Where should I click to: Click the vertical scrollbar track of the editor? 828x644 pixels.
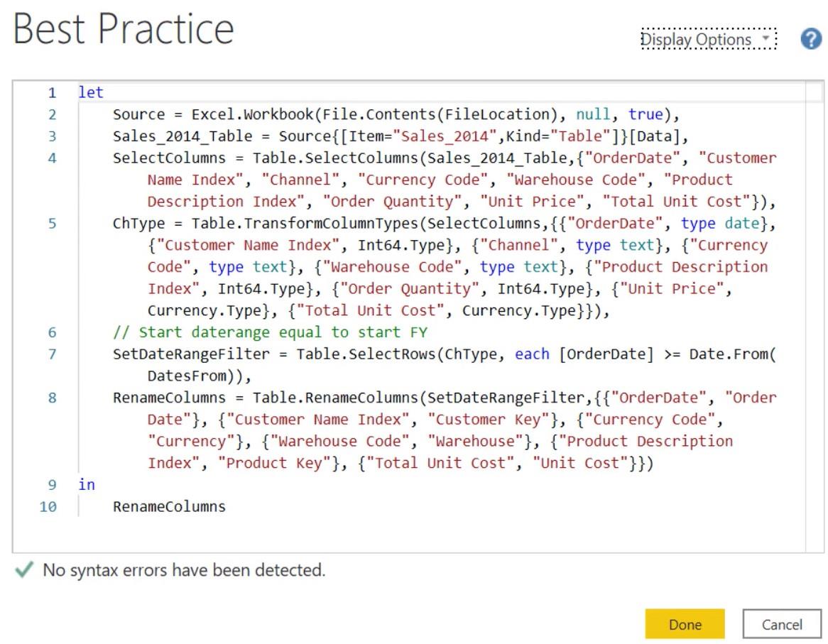click(815, 317)
